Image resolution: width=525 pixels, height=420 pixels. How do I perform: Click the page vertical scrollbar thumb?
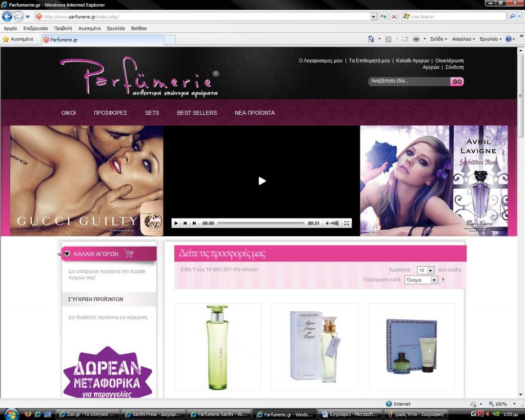[x=521, y=95]
